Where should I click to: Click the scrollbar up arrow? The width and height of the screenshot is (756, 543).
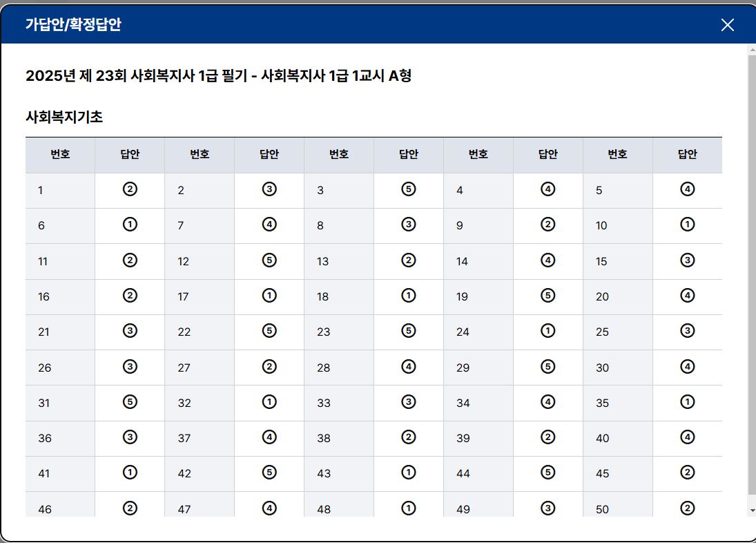pos(752,50)
